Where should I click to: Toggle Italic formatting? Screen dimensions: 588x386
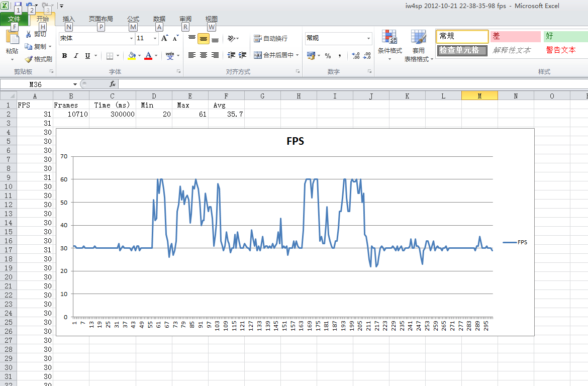[x=76, y=55]
